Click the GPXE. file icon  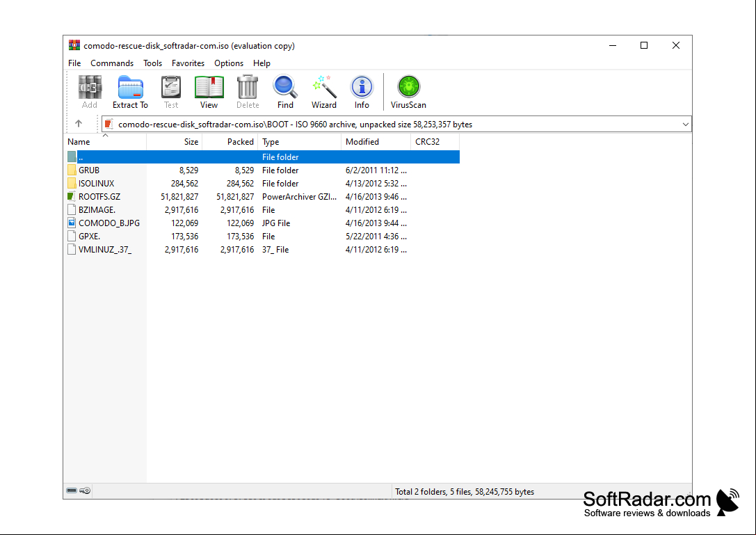72,237
